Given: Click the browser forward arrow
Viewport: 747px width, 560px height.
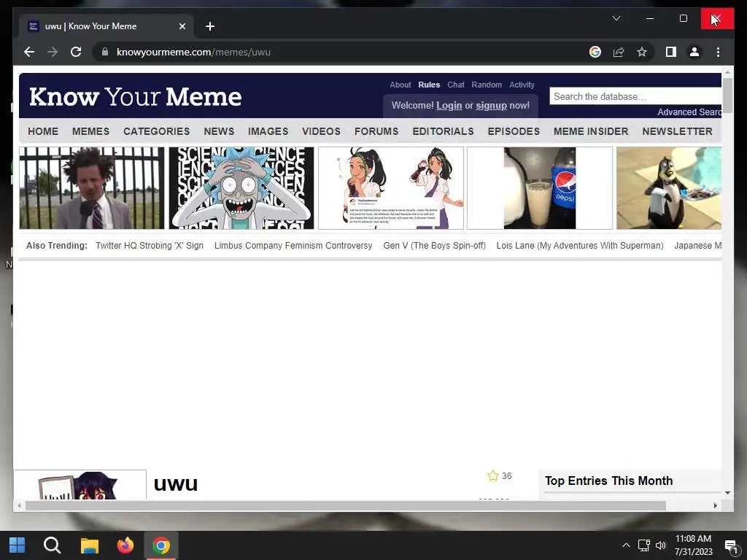Looking at the screenshot, I should tap(53, 52).
